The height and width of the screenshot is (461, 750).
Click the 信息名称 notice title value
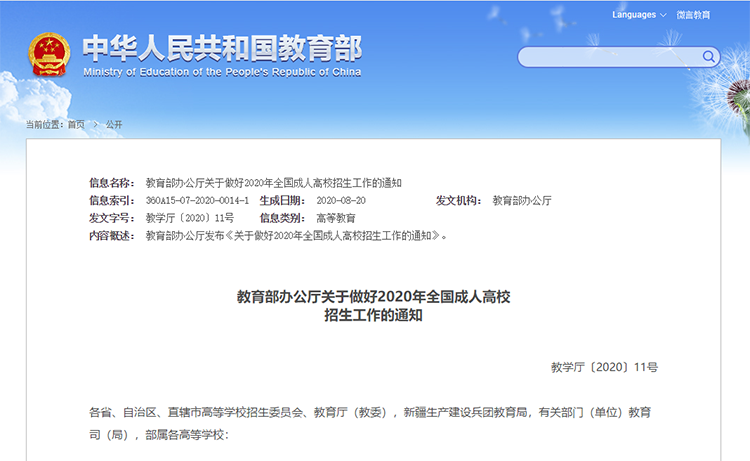[273, 183]
